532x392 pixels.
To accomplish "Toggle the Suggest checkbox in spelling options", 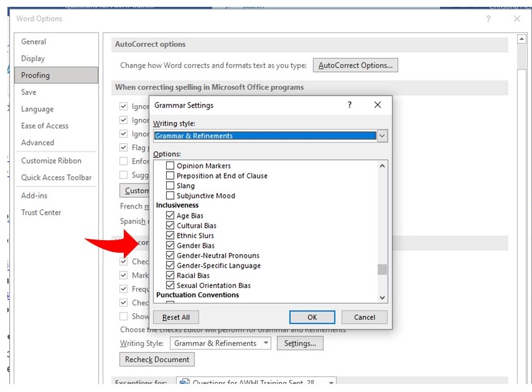I will (x=123, y=175).
